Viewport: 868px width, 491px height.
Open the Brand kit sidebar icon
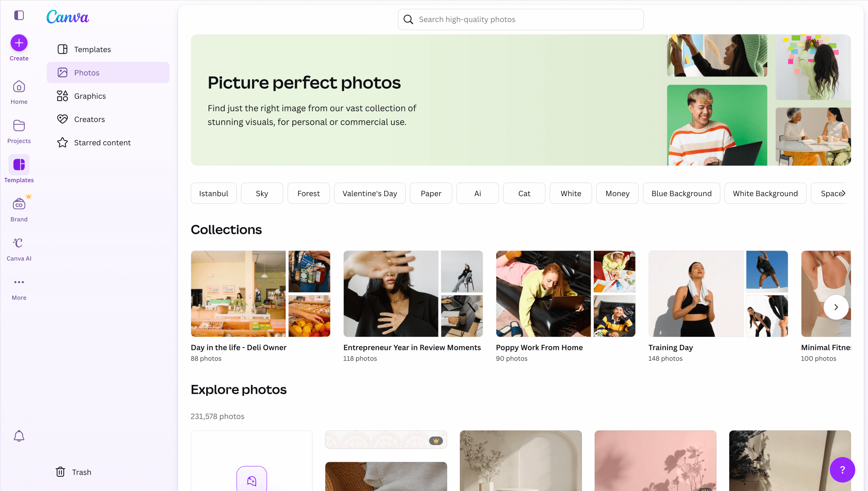19,204
